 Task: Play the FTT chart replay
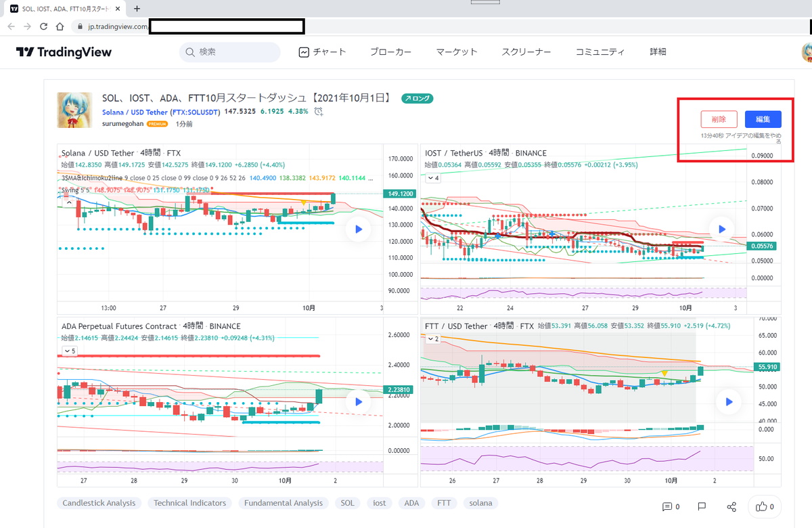[x=729, y=401]
